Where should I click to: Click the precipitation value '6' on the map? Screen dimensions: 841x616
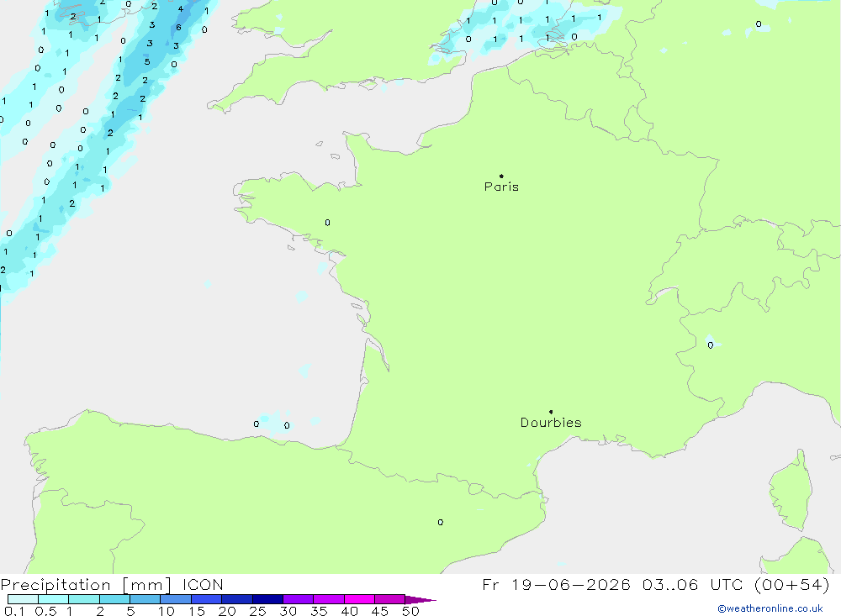pyautogui.click(x=178, y=28)
